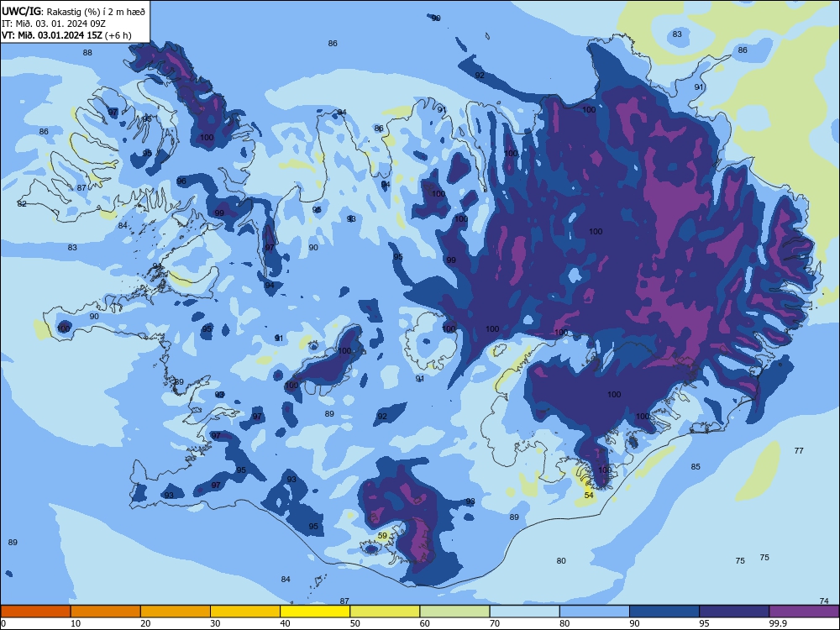Click the '82' humidity value label
Viewport: 840px width, 630px height.
22,203
